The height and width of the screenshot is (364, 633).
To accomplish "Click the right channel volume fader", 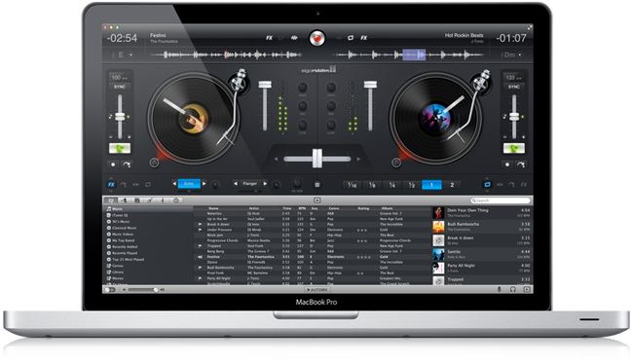I will coord(370,106).
